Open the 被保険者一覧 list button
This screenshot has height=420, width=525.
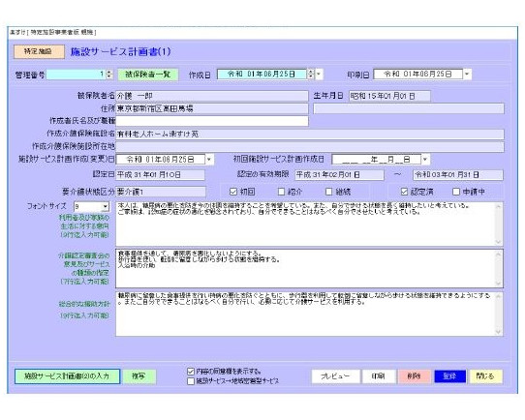point(148,75)
